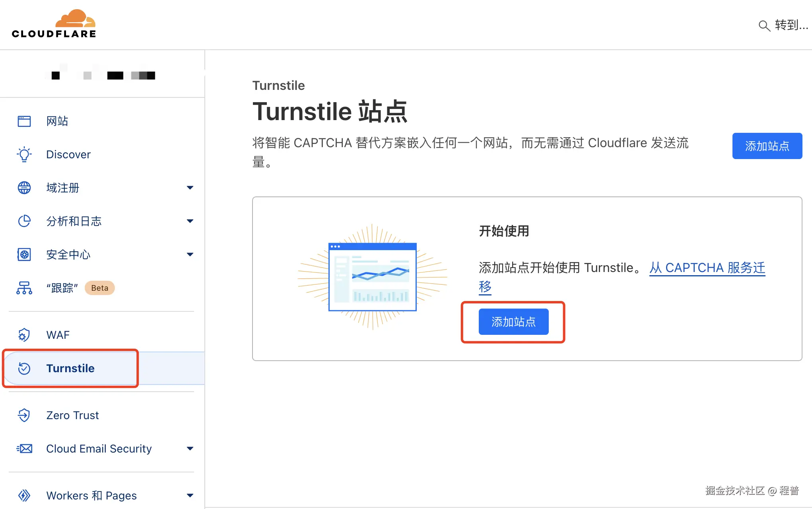Viewport: 812px width, 509px height.
Task: Open the 从 CAPTCHA 服务迁移 link
Action: coord(707,268)
